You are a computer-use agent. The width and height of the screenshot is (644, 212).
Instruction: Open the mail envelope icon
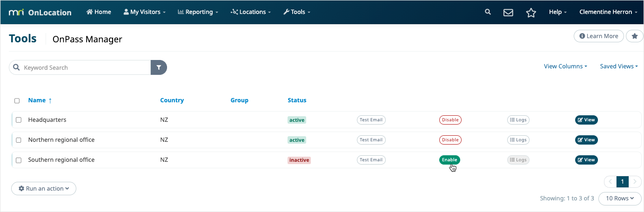508,13
